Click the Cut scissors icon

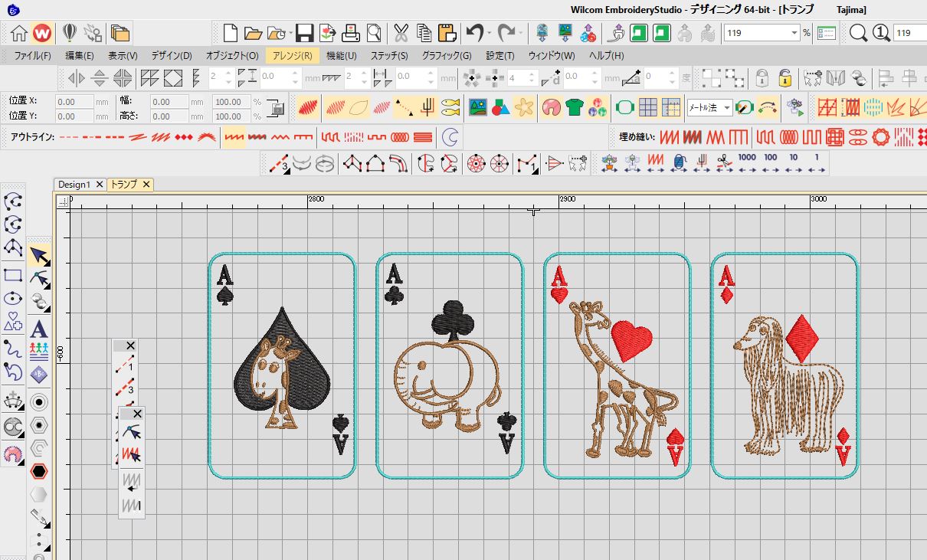(401, 33)
